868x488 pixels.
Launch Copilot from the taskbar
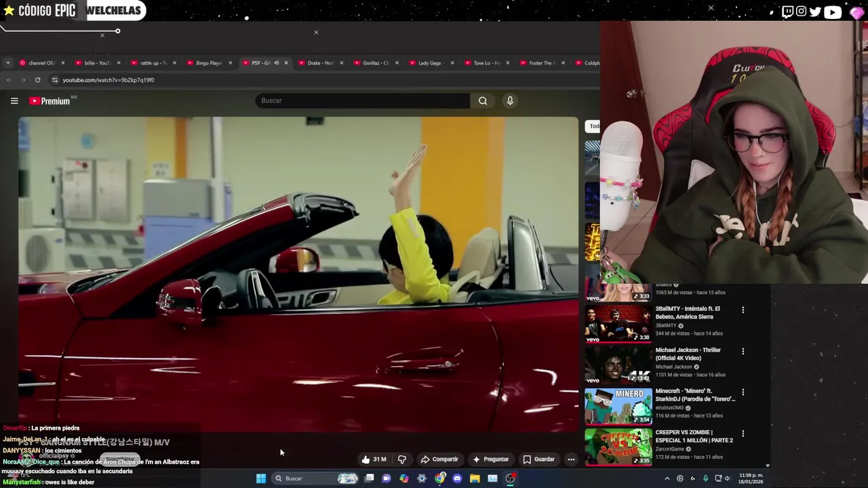(404, 479)
